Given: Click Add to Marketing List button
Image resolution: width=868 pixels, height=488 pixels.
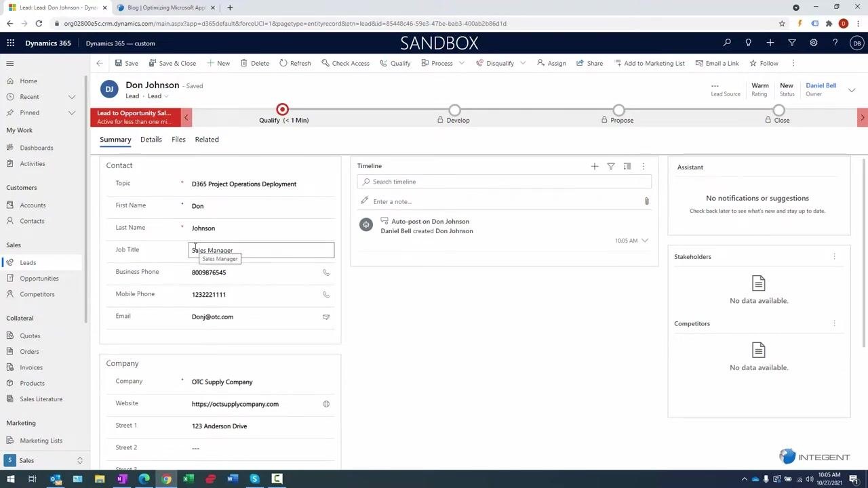Looking at the screenshot, I should 649,63.
